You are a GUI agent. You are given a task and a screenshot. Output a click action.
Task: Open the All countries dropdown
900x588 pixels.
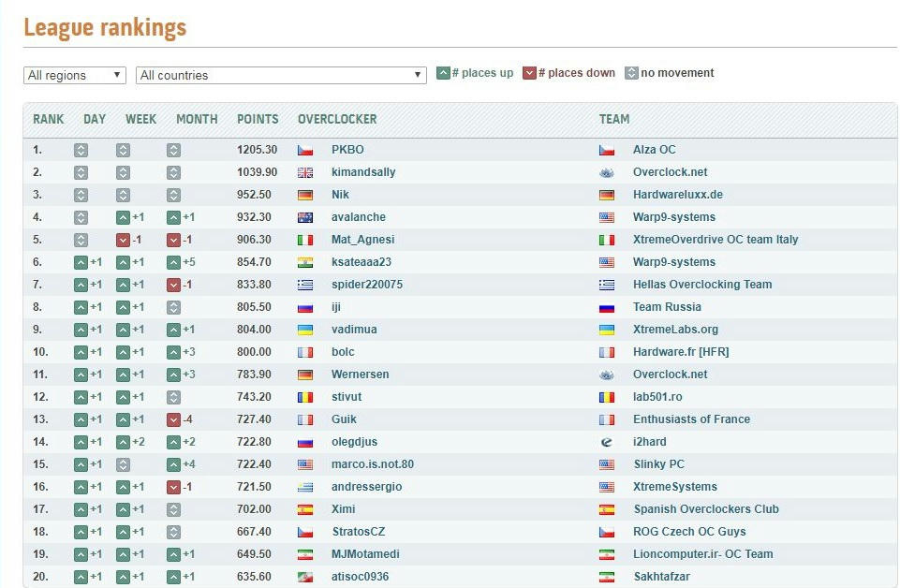(281, 75)
